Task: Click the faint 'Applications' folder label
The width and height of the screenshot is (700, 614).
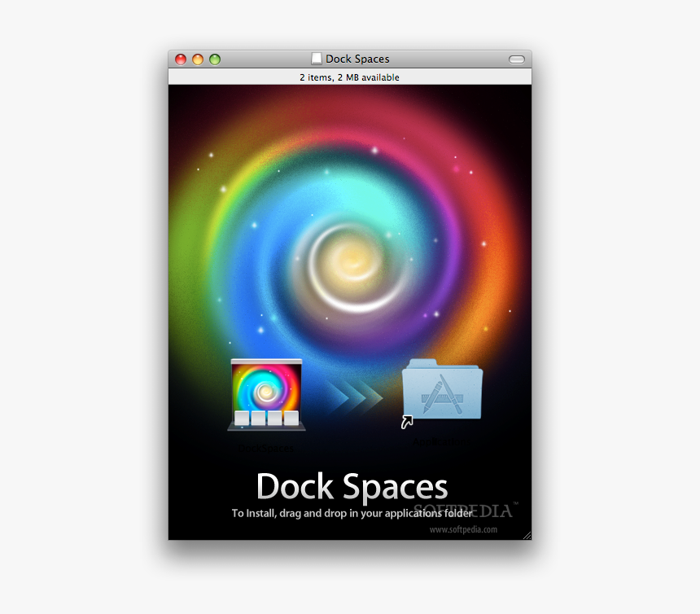Action: pyautogui.click(x=441, y=442)
